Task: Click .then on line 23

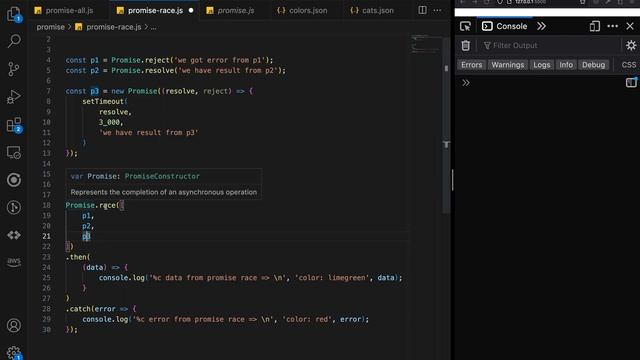Action: point(76,257)
